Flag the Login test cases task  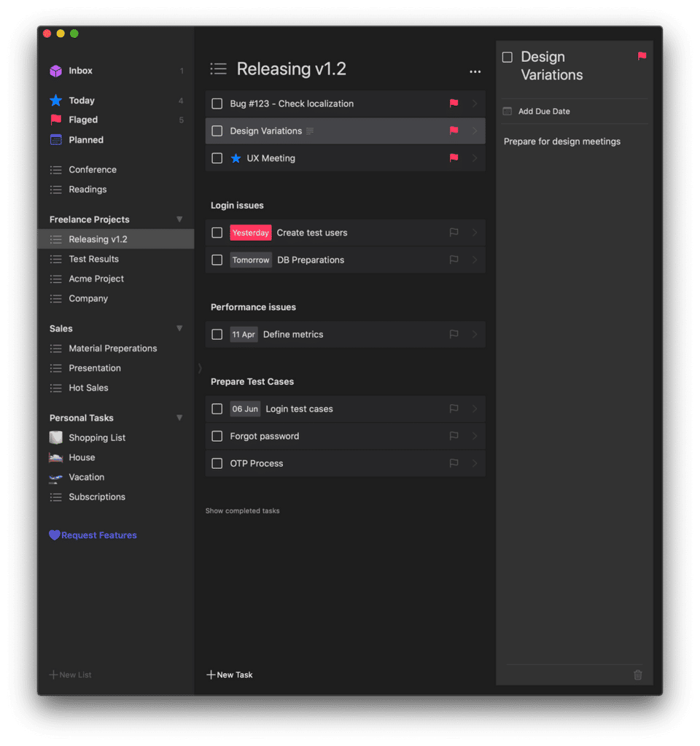454,408
